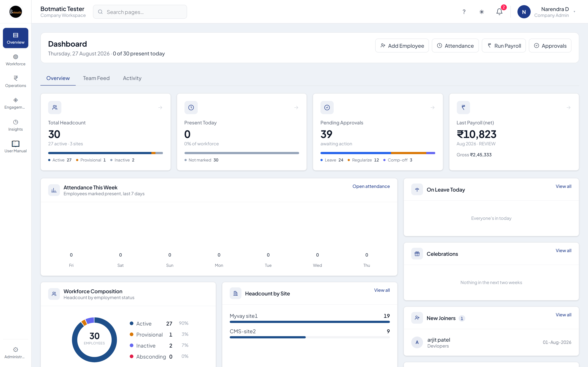Toggle the light/dark theme sun icon
The width and height of the screenshot is (588, 367).
point(482,12)
